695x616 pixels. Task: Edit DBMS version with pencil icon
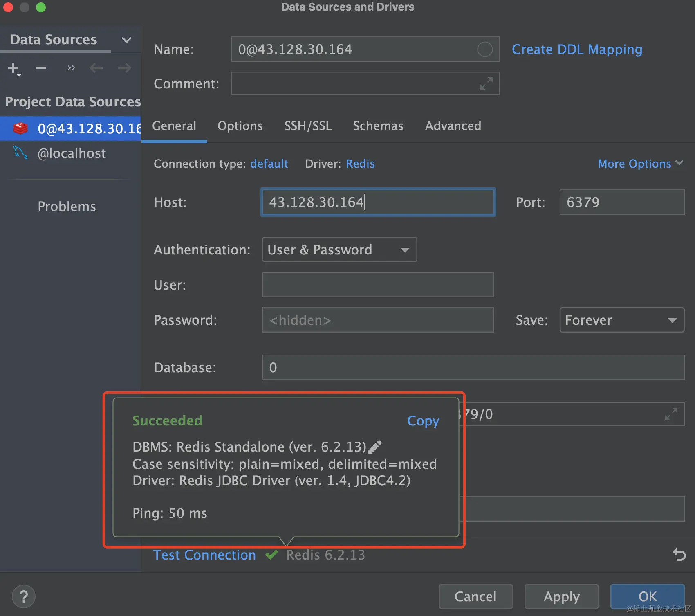pos(375,447)
